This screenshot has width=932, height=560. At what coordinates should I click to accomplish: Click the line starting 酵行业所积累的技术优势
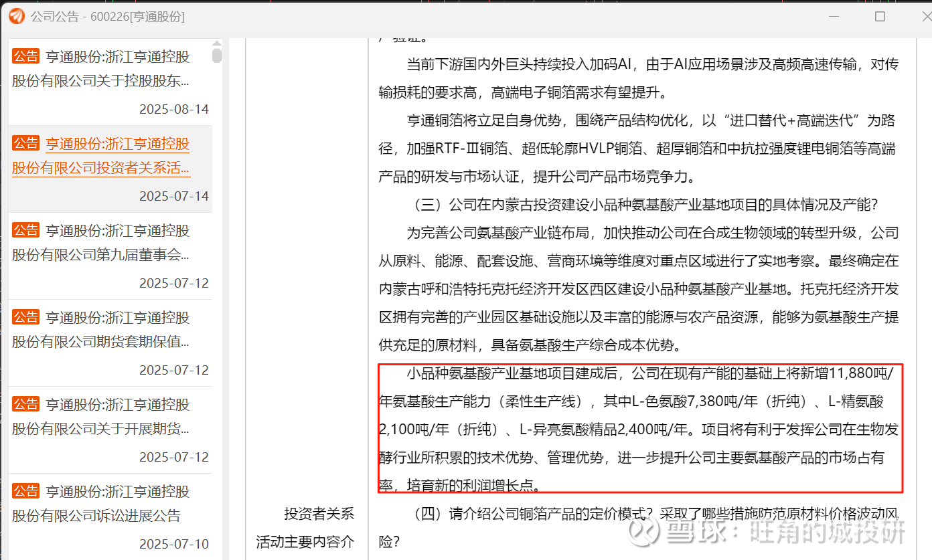coord(631,458)
